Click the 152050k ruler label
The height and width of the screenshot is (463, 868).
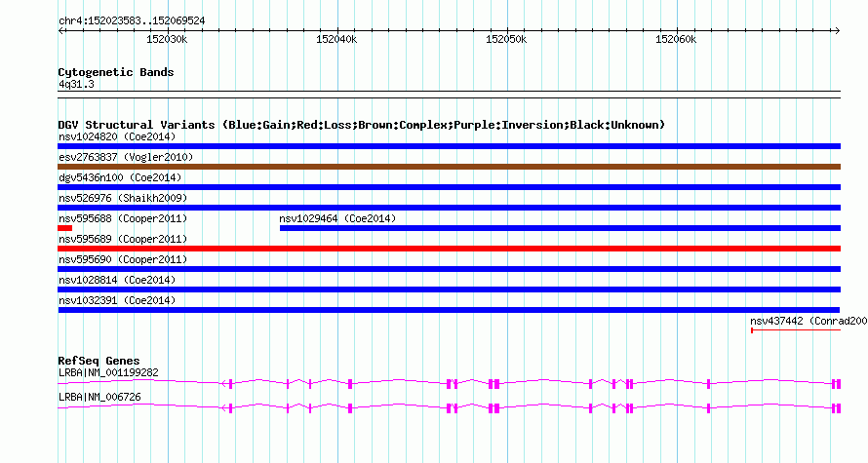(x=506, y=40)
